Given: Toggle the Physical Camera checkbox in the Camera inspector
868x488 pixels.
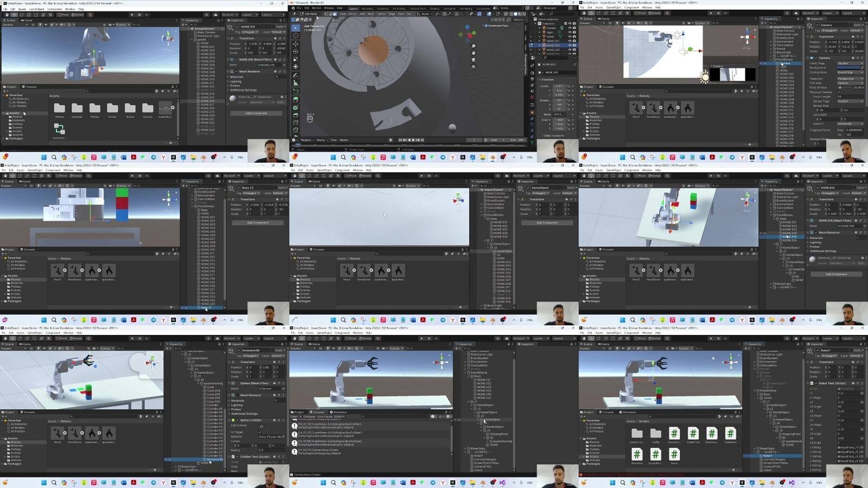Looking at the screenshot, I should [x=840, y=92].
